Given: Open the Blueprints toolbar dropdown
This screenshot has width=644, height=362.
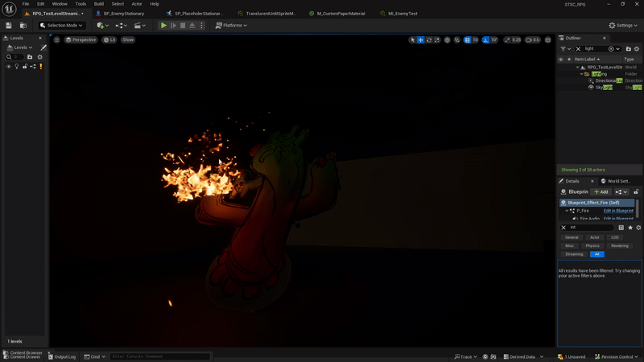Looking at the screenshot, I should pos(121,26).
